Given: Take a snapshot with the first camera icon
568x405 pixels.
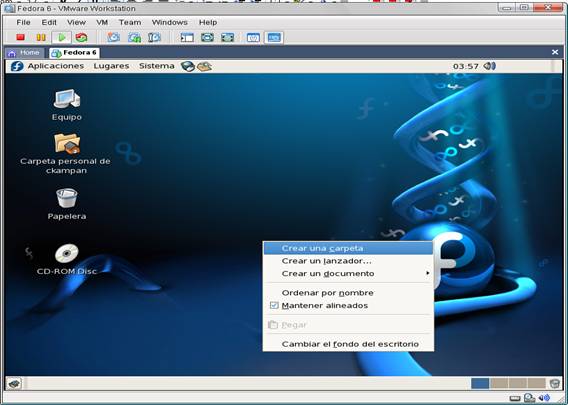Looking at the screenshot, I should [x=114, y=37].
